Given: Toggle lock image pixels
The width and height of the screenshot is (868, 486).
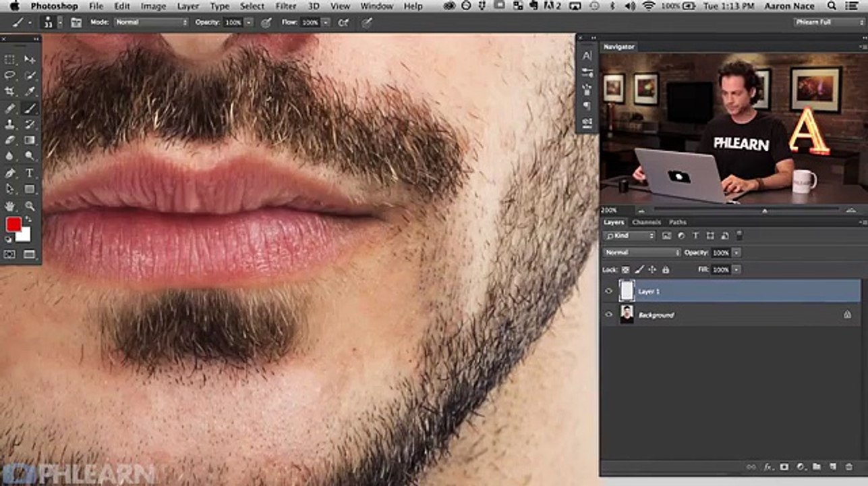Looking at the screenshot, I should (639, 269).
